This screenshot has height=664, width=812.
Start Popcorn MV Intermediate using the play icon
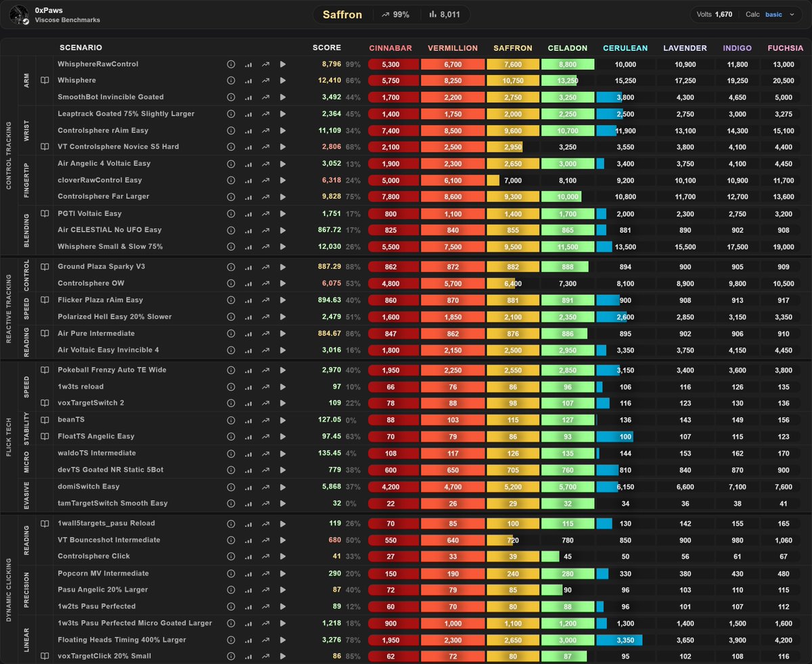pyautogui.click(x=283, y=573)
